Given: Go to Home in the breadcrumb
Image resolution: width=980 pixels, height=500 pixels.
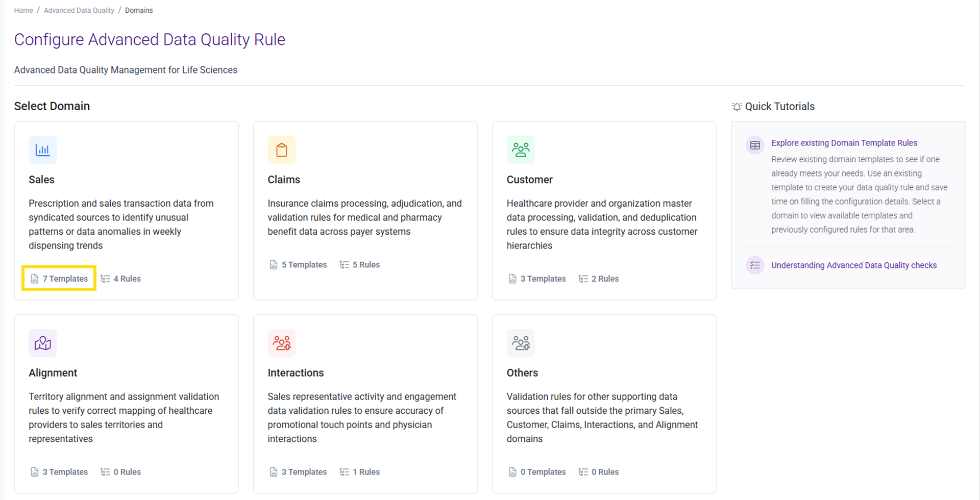Looking at the screenshot, I should coord(23,10).
